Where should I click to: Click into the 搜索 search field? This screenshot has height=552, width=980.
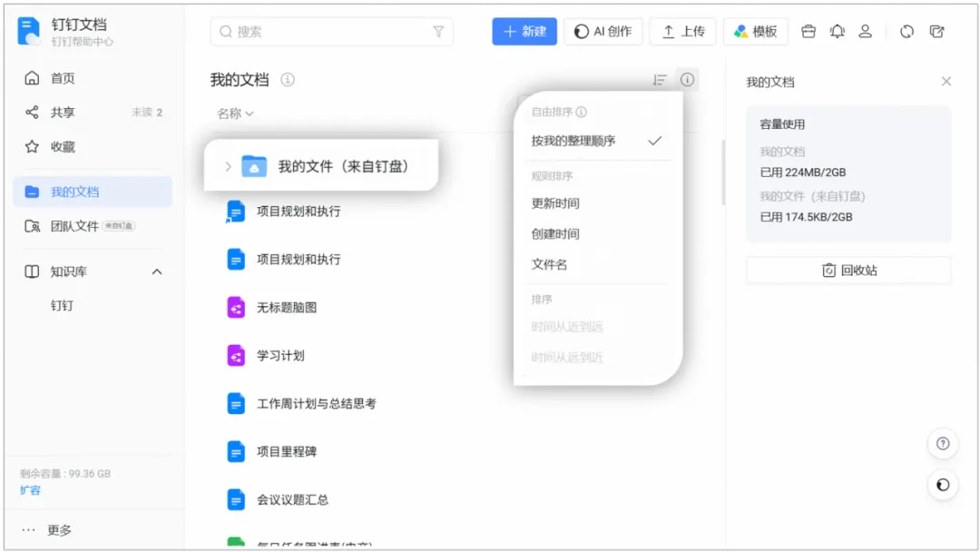(x=332, y=32)
